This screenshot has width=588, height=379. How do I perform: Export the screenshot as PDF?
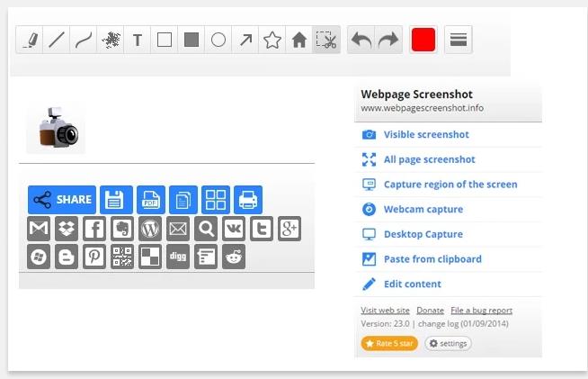151,200
